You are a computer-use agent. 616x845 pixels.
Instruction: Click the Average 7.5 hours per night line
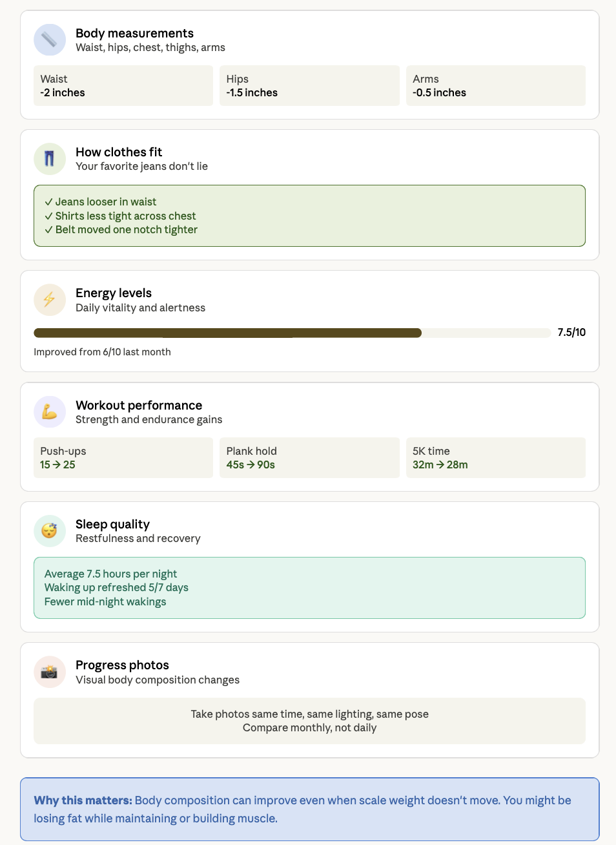pos(110,574)
